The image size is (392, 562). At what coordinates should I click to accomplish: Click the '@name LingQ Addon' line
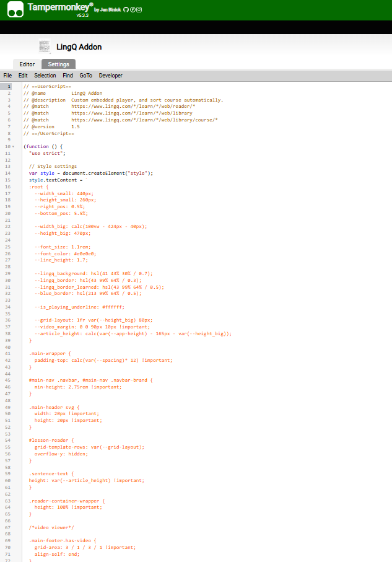coord(63,93)
